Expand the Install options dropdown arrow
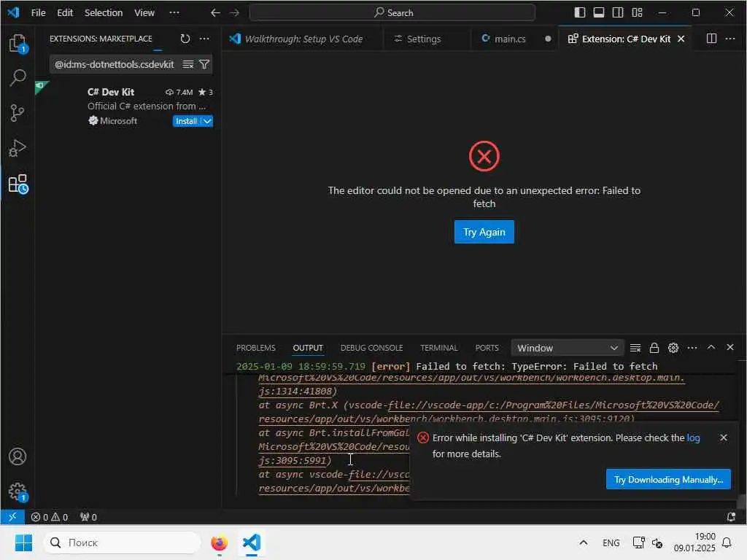 207,121
